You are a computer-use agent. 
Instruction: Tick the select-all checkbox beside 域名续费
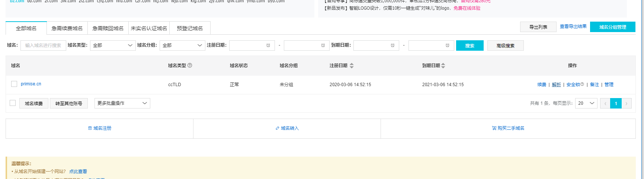tap(13, 103)
